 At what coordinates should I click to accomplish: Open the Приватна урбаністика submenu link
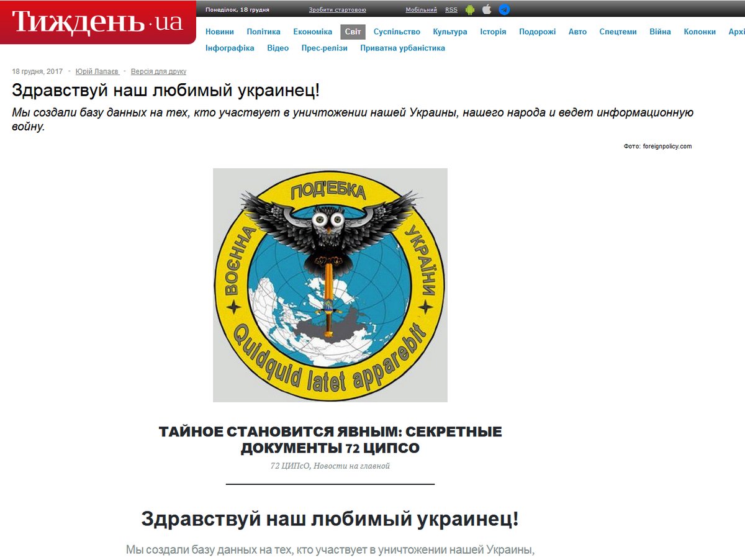402,48
